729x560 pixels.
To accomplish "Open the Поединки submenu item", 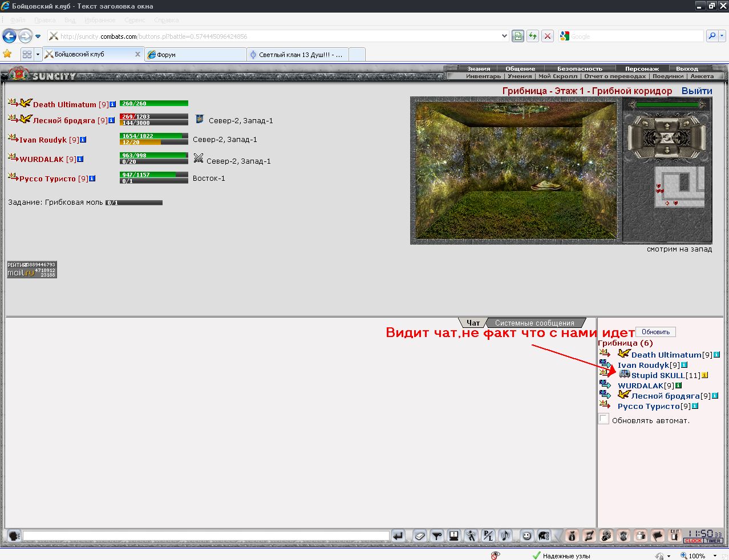I will point(668,76).
